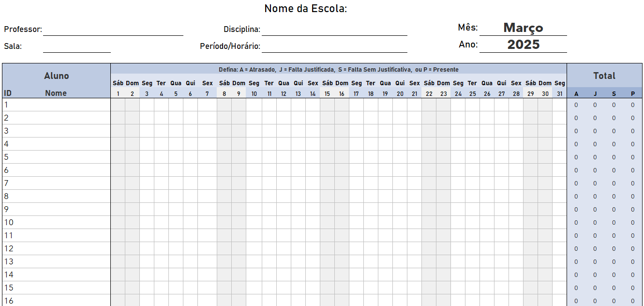
Task: Click the Professor name input line
Action: click(x=113, y=30)
